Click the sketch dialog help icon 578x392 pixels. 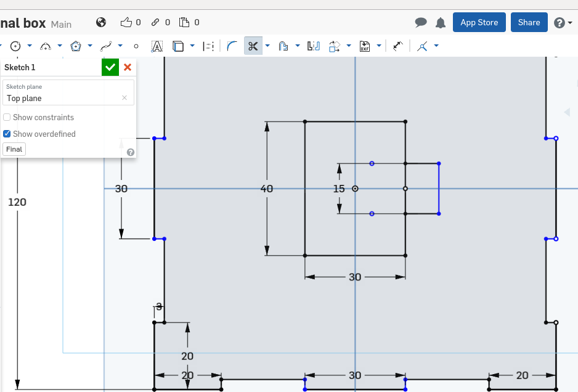click(x=131, y=152)
